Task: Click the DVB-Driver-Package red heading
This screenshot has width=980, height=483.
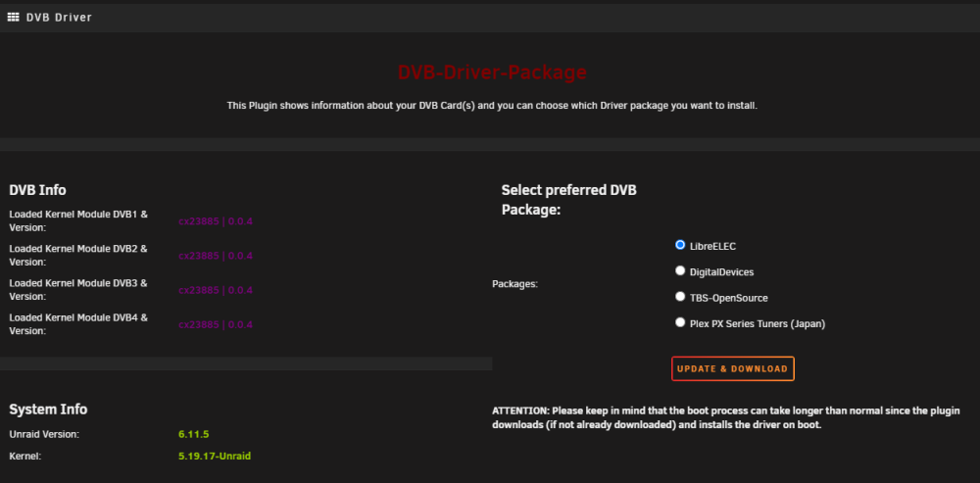Action: click(492, 72)
